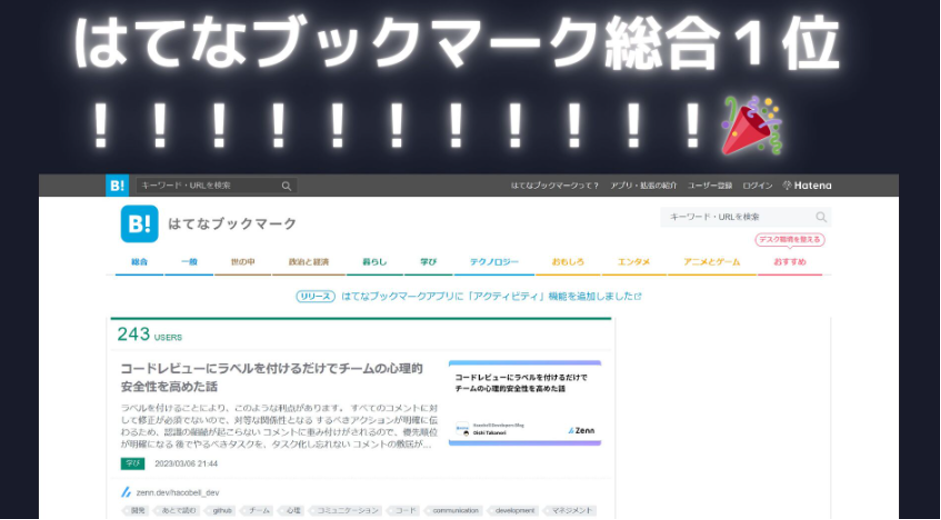Click the Hatena logo at top right
Viewport: 941px width, 520px height.
pyautogui.click(x=807, y=185)
